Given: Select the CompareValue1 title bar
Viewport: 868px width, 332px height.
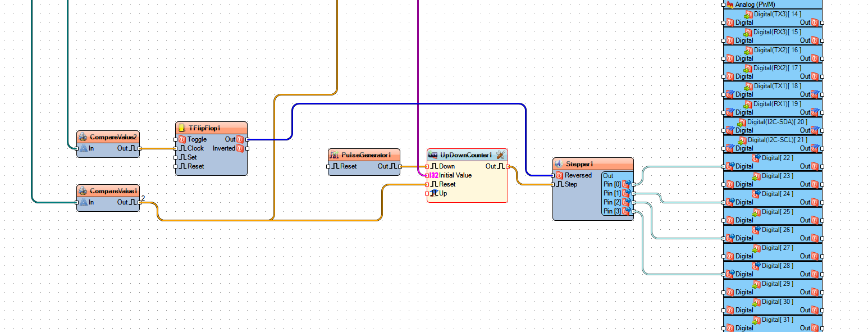Looking at the screenshot, I should tap(108, 191).
